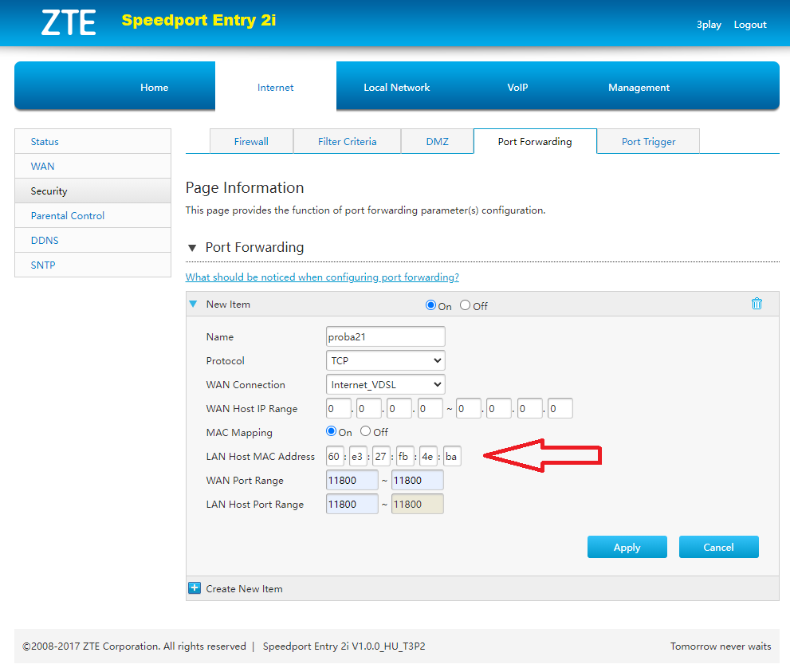Select the Port Forwarding sub-tab
The height and width of the screenshot is (672, 790).
(535, 142)
